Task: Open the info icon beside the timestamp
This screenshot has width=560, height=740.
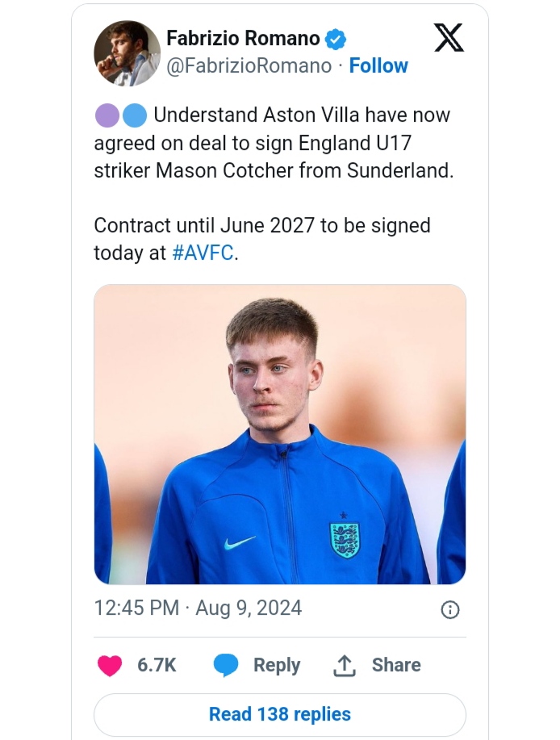Action: point(450,609)
